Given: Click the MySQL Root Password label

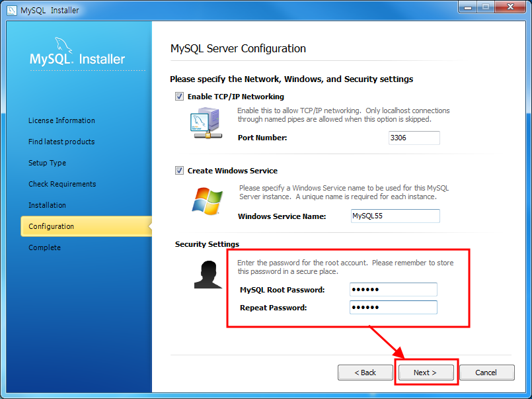Looking at the screenshot, I should click(x=282, y=290).
